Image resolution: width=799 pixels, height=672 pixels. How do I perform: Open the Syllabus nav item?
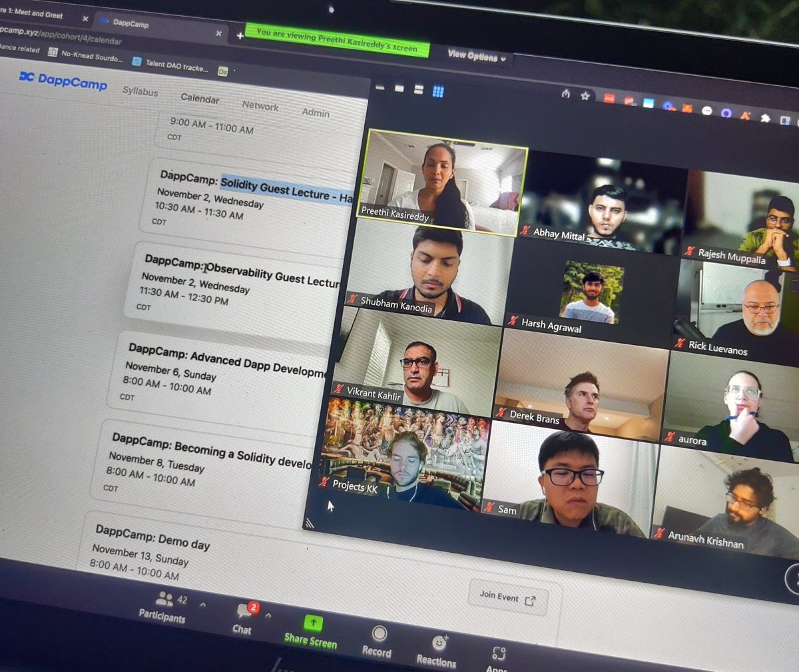tap(140, 91)
